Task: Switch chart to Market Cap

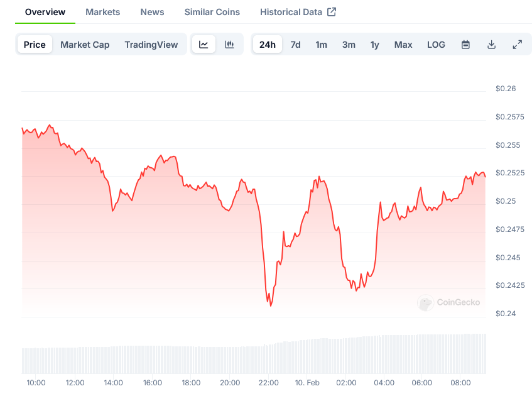Action: coord(85,45)
